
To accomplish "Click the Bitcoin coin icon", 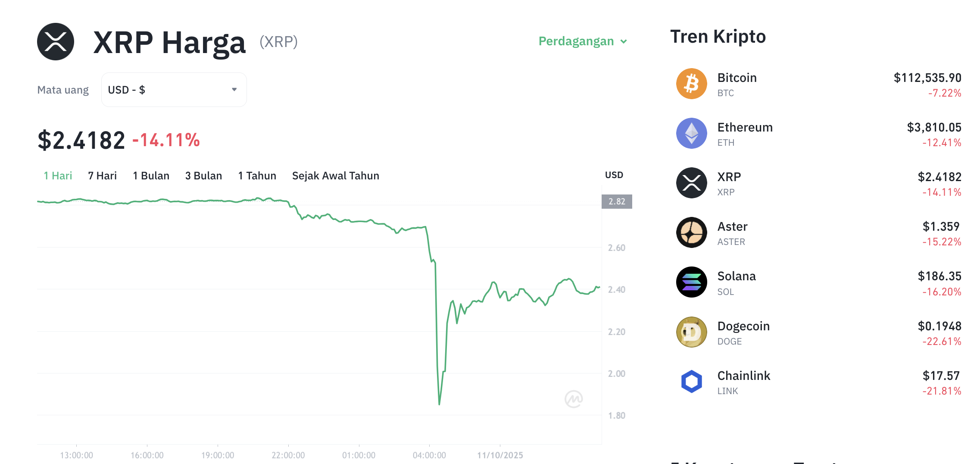I will (691, 84).
